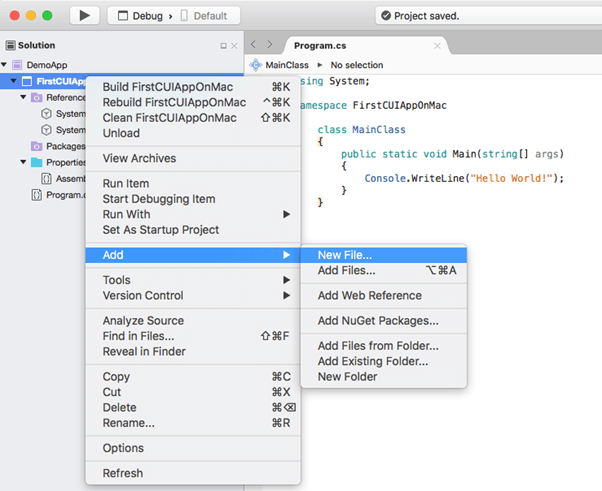Click the DemoApp solution icon
602x491 pixels.
(x=17, y=65)
